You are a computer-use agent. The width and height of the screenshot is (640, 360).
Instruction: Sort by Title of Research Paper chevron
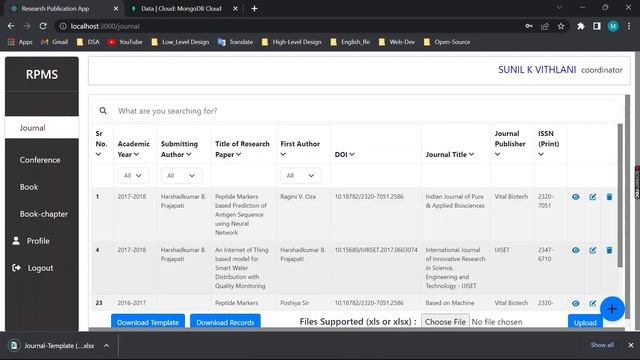tap(238, 154)
